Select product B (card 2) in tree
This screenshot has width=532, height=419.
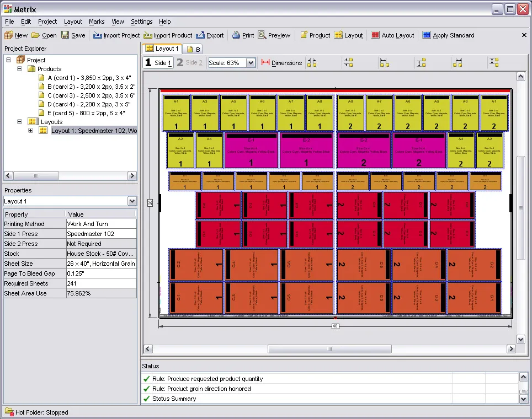pos(91,87)
